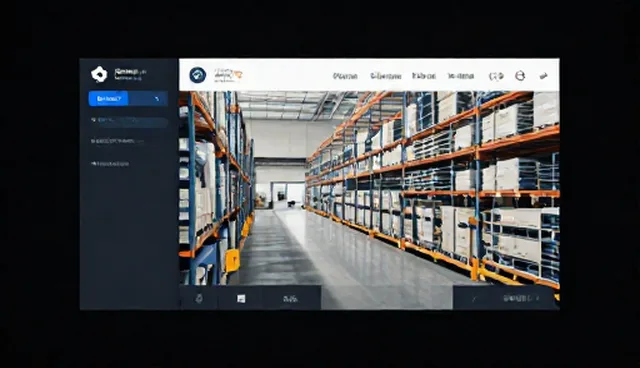The width and height of the screenshot is (640, 368).
Task: Click the white logo icon in dark sidebar
Action: tap(99, 74)
